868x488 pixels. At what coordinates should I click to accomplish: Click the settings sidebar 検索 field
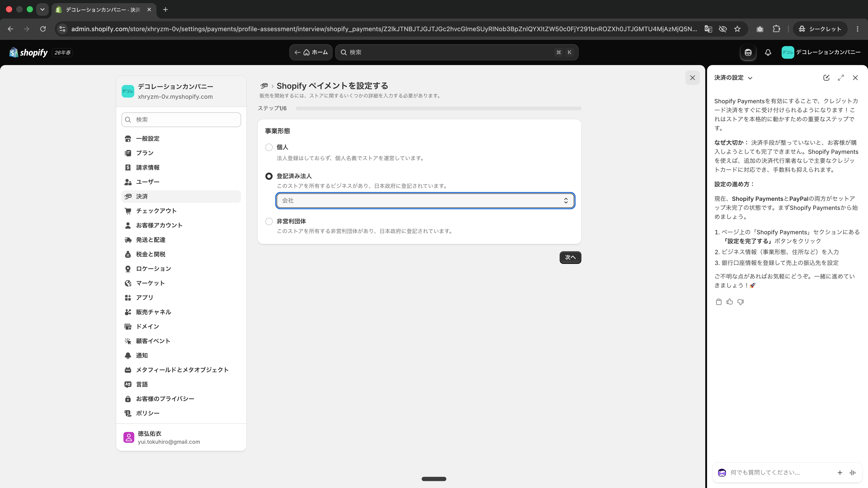[181, 120]
